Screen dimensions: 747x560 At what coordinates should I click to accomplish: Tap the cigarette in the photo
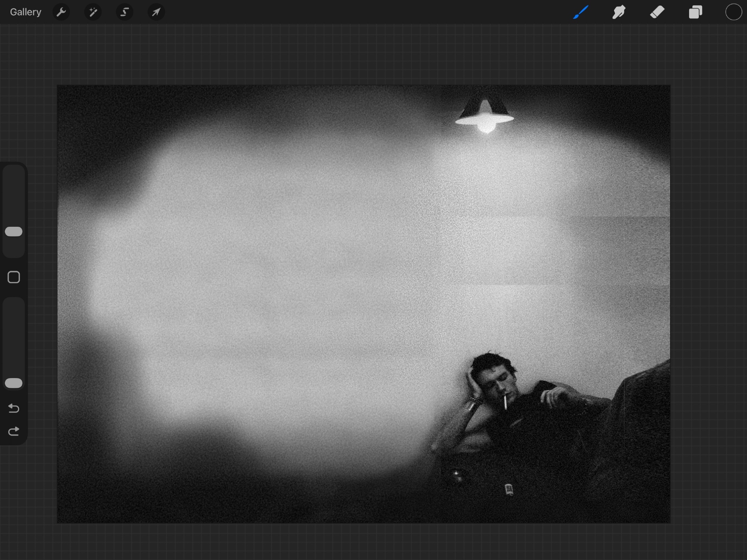click(x=505, y=402)
